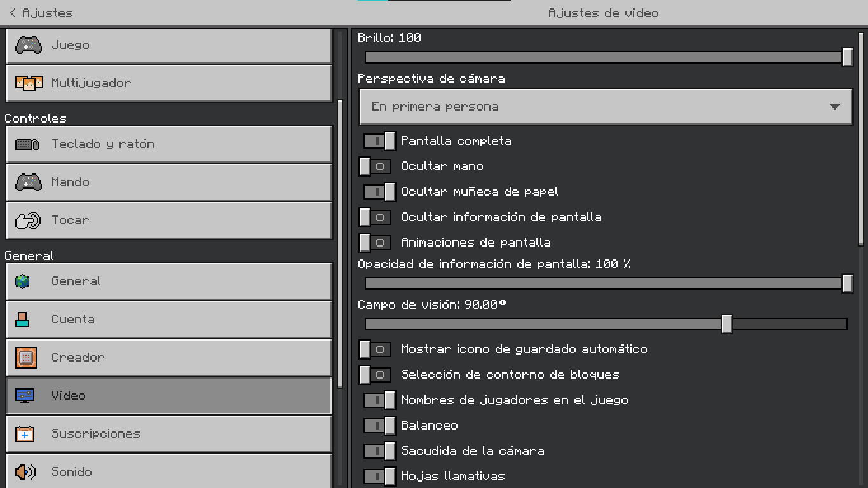The image size is (868, 488).
Task: Turn off the Balanceo toggle
Action: 379,426
